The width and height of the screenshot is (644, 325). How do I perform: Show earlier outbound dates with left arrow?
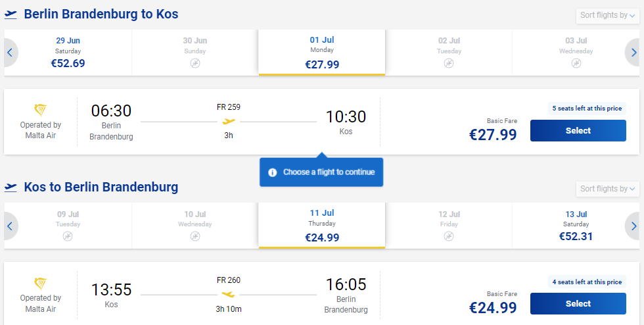(x=11, y=53)
